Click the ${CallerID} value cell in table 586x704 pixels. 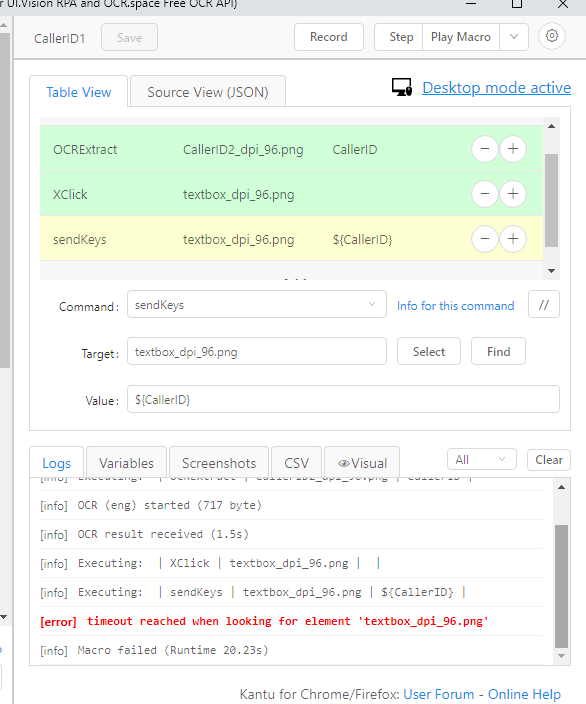point(362,239)
